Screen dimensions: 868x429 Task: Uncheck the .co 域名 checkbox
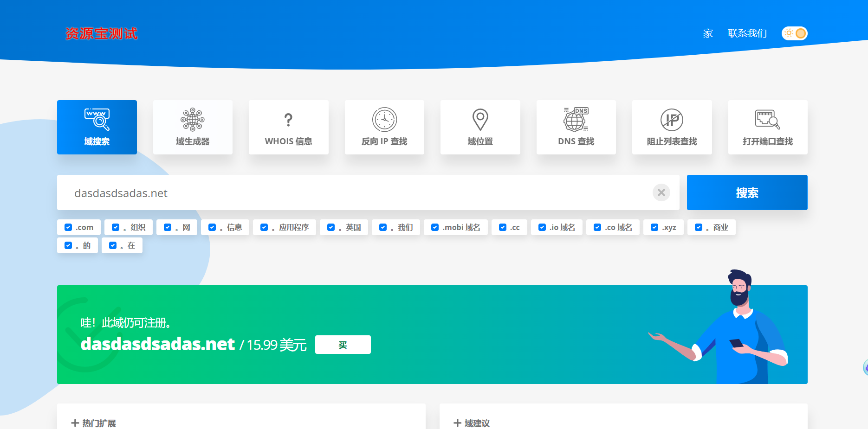click(x=597, y=227)
